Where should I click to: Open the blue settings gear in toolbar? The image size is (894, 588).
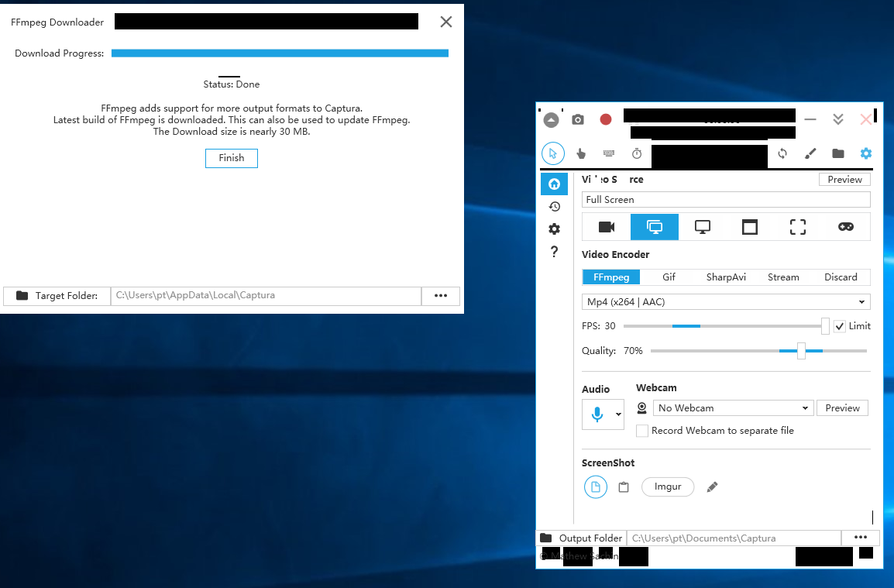(865, 153)
